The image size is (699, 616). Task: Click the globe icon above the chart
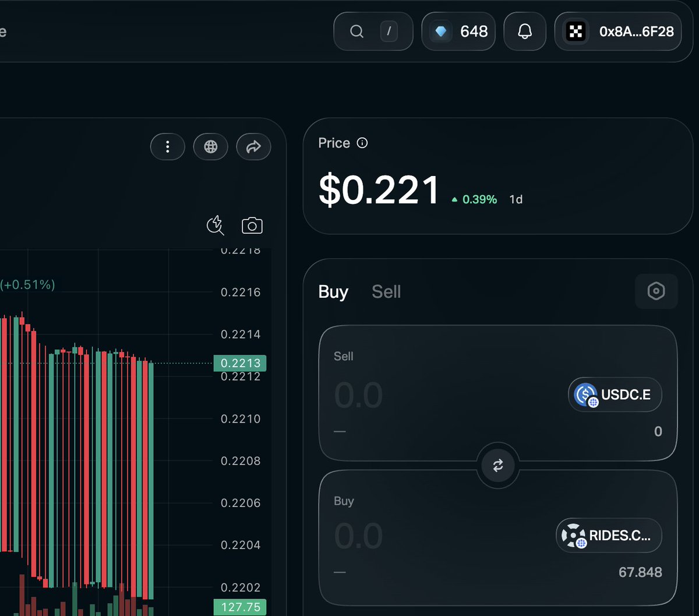211,147
